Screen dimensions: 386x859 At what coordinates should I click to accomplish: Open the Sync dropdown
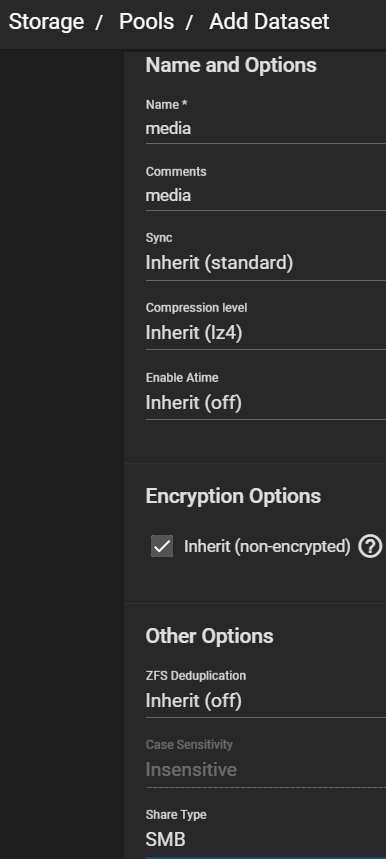(266, 263)
